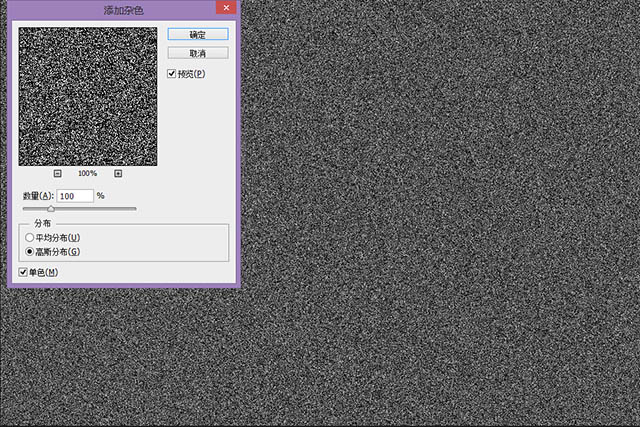This screenshot has width=640, height=427.
Task: Select the 平均分布(U) uniform radio button
Action: pyautogui.click(x=29, y=238)
